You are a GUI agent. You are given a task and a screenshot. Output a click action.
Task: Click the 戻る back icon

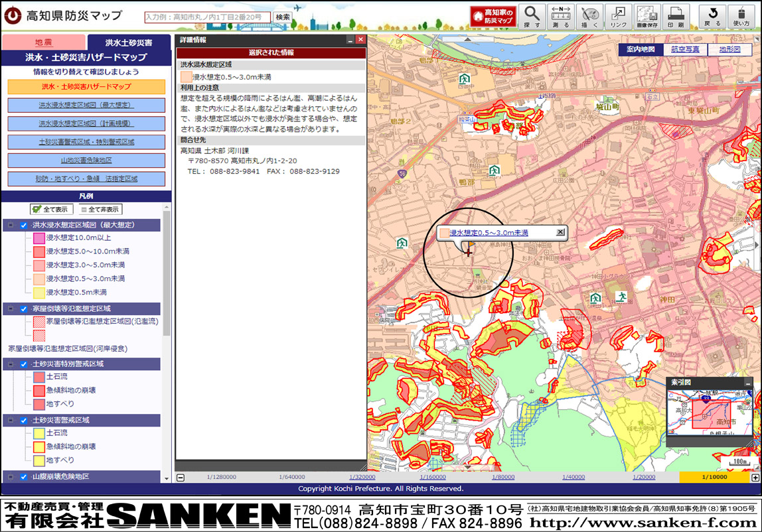[x=712, y=17]
